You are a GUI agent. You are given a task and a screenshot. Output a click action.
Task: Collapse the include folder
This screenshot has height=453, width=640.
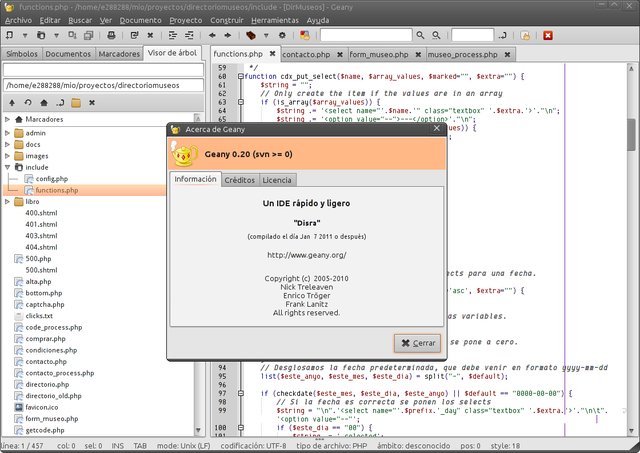(7, 167)
